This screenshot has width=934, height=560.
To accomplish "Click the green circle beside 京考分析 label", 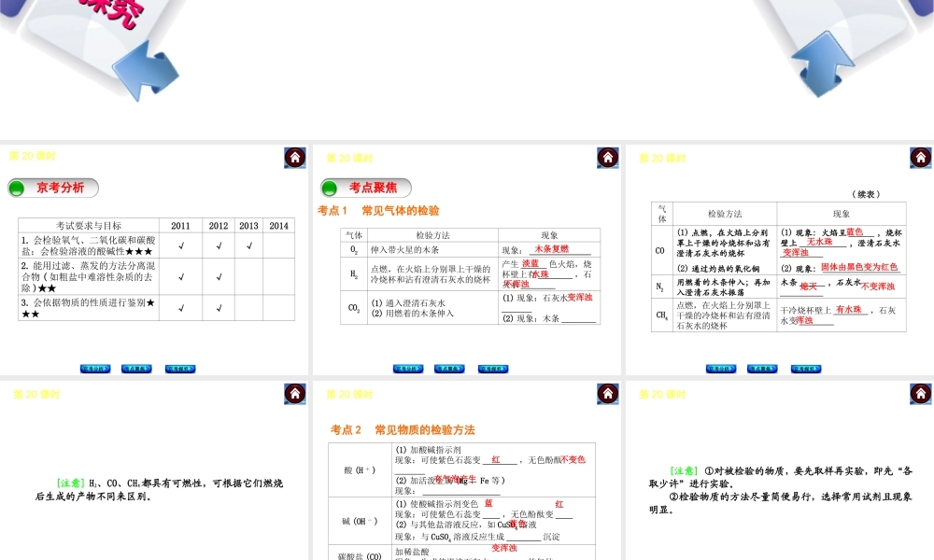I will click(x=17, y=189).
